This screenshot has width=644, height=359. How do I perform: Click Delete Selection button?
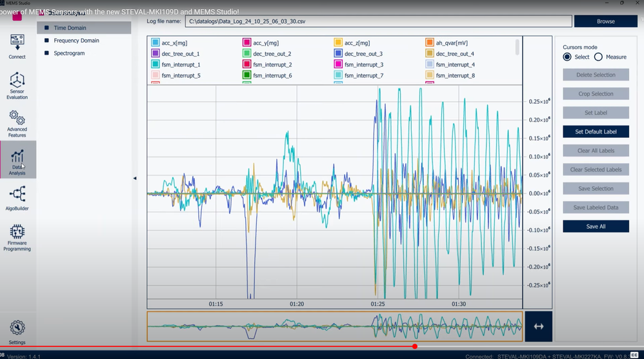click(596, 75)
